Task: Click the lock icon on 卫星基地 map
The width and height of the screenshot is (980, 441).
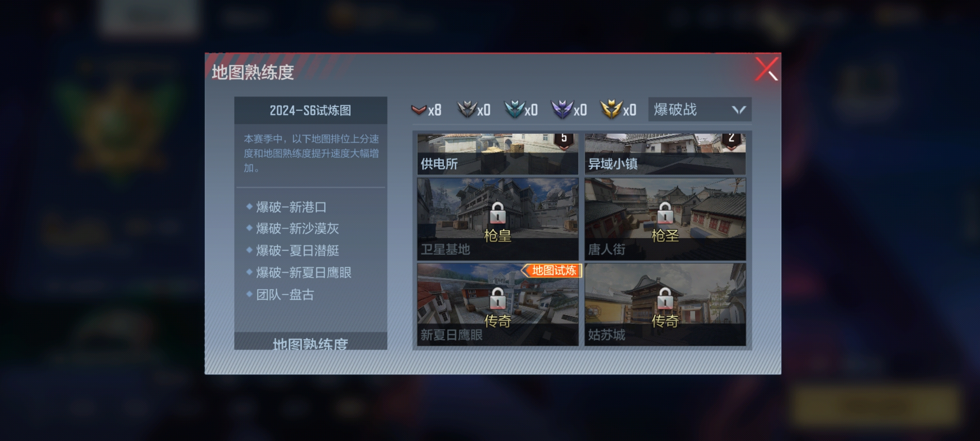Action: tap(497, 212)
